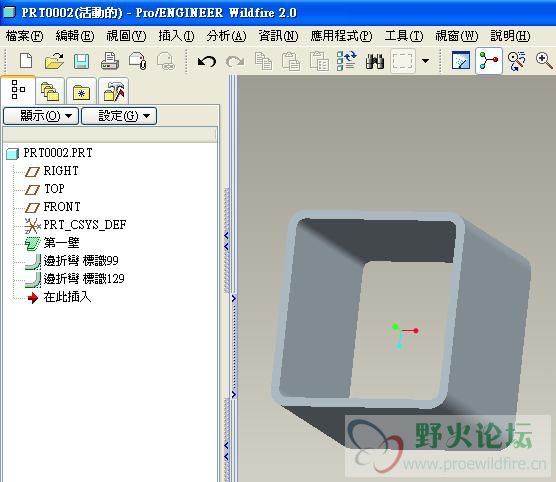Screen dimensions: 556x482
Task: Open an existing file with the folder icon
Action: click(x=54, y=61)
